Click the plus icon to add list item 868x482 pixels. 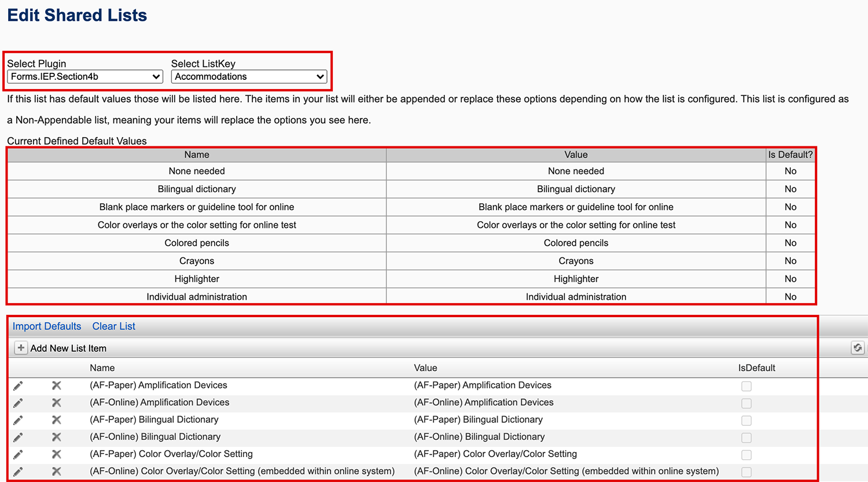tap(21, 348)
